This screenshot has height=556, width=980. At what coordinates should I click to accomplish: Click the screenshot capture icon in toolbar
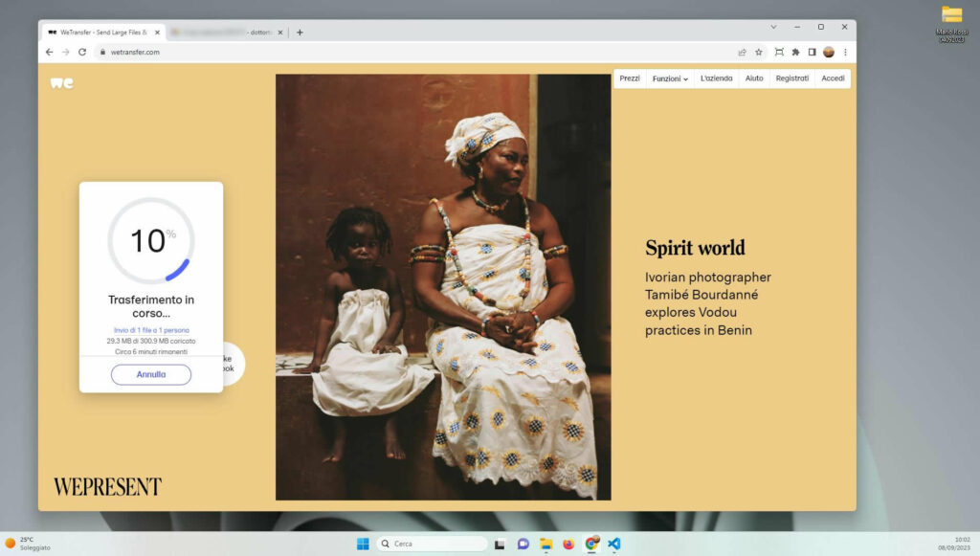point(779,53)
